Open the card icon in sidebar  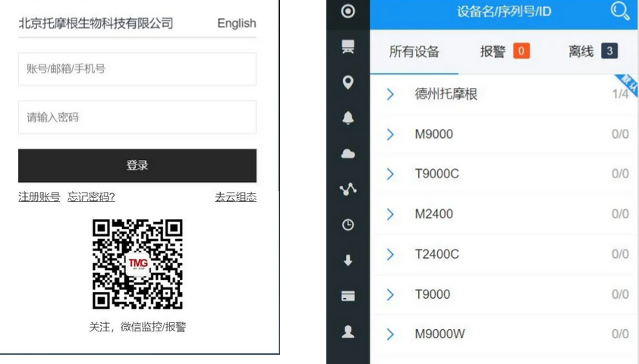(x=348, y=297)
